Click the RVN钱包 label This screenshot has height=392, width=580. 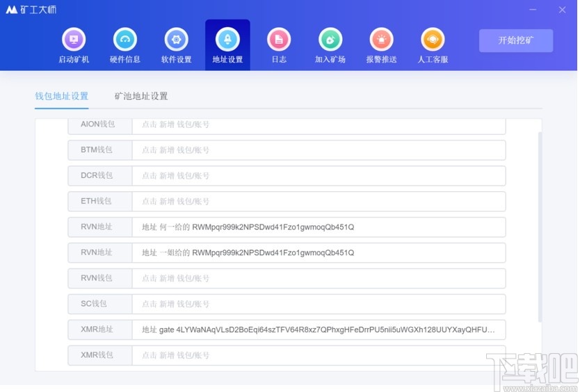97,278
